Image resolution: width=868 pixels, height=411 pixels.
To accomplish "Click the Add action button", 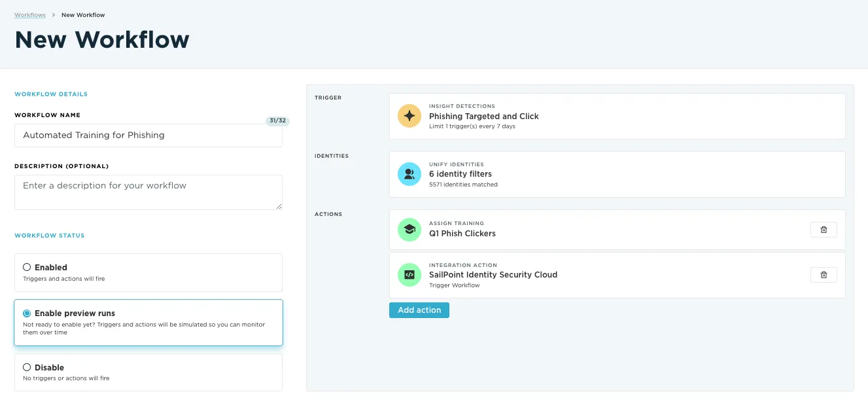I will (x=419, y=310).
